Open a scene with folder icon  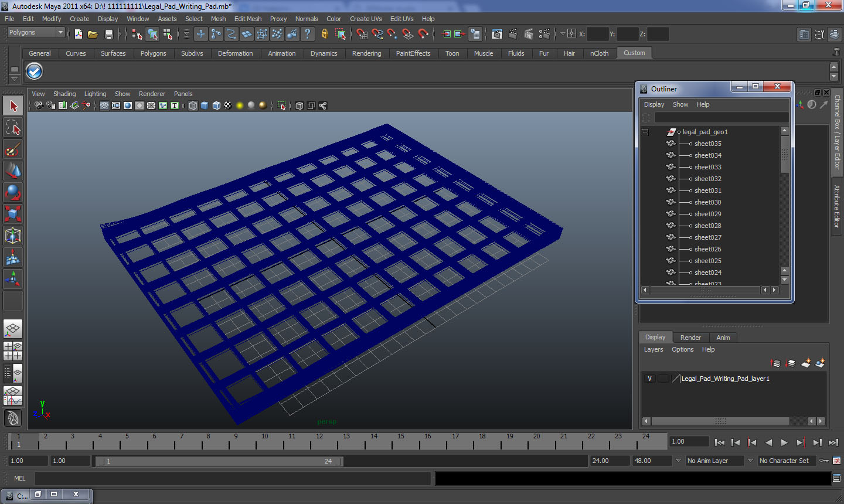(x=93, y=34)
